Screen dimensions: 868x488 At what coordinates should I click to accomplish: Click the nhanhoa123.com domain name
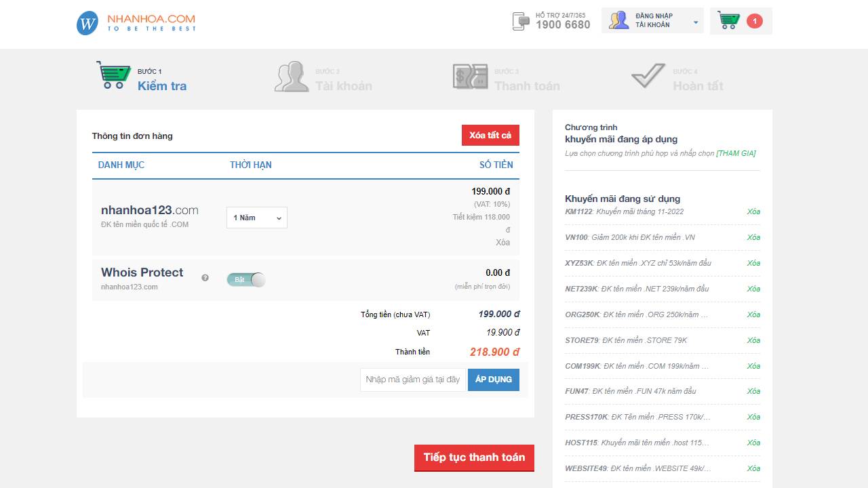pos(150,210)
